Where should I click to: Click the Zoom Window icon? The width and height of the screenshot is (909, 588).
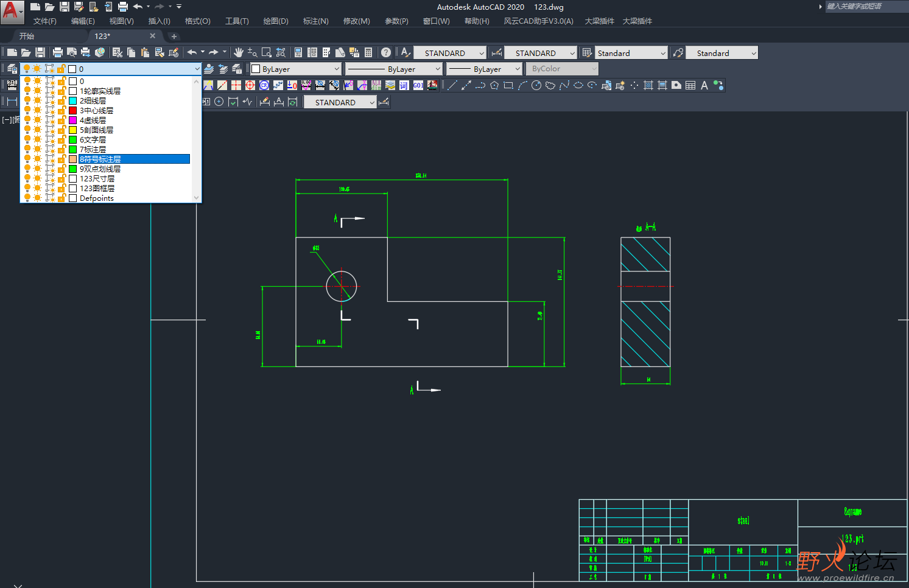pyautogui.click(x=267, y=52)
